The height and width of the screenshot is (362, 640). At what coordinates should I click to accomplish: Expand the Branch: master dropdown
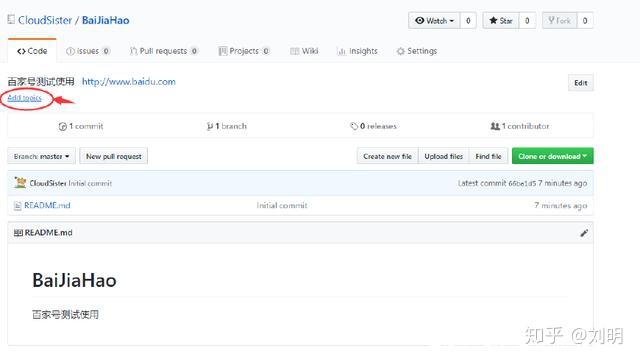42,156
